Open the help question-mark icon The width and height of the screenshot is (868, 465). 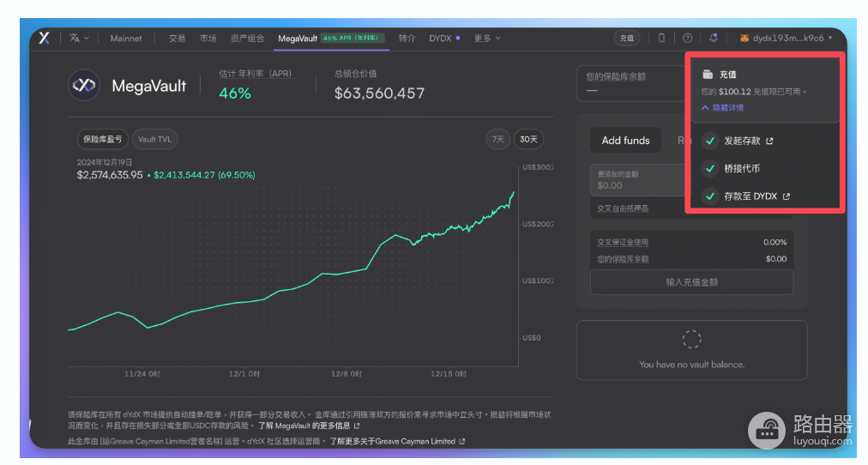[x=687, y=39]
